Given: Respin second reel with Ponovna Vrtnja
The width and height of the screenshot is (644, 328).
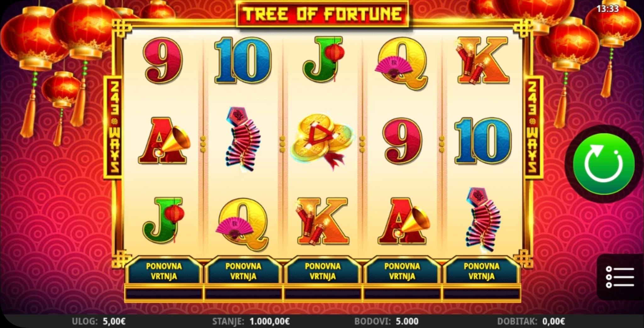Looking at the screenshot, I should [243, 271].
